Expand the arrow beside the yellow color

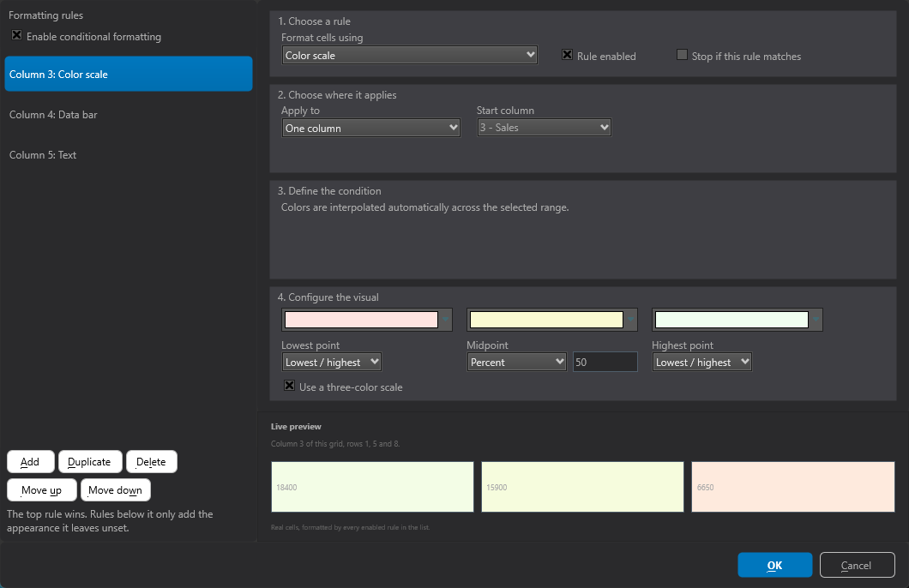[x=631, y=320]
